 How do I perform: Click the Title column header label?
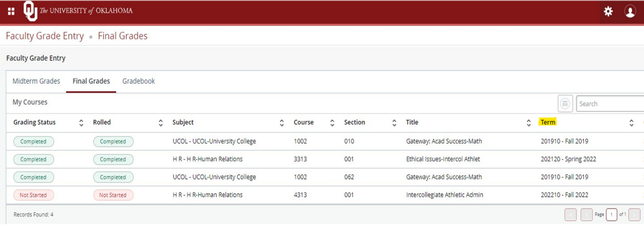coord(412,122)
